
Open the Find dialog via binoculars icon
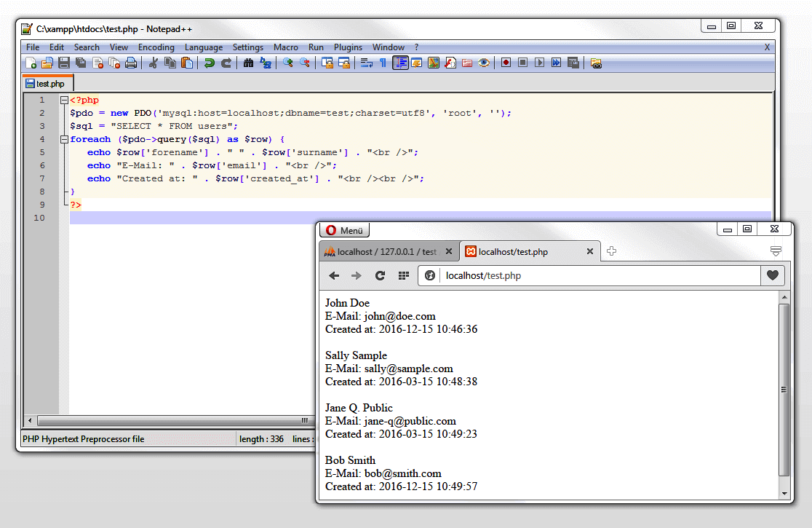(x=248, y=63)
